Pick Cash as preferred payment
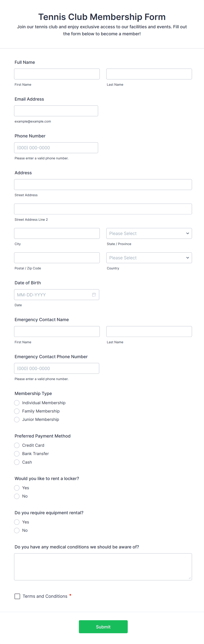 click(x=16, y=462)
